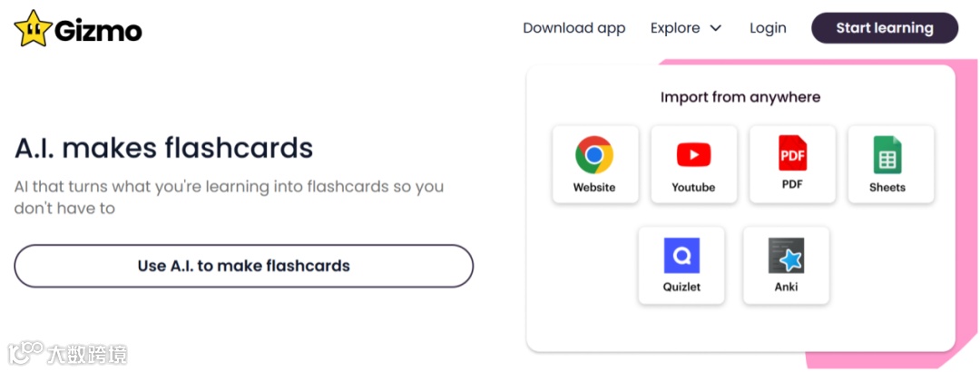980x372 pixels.
Task: Select the Anki star import icon
Action: [786, 256]
